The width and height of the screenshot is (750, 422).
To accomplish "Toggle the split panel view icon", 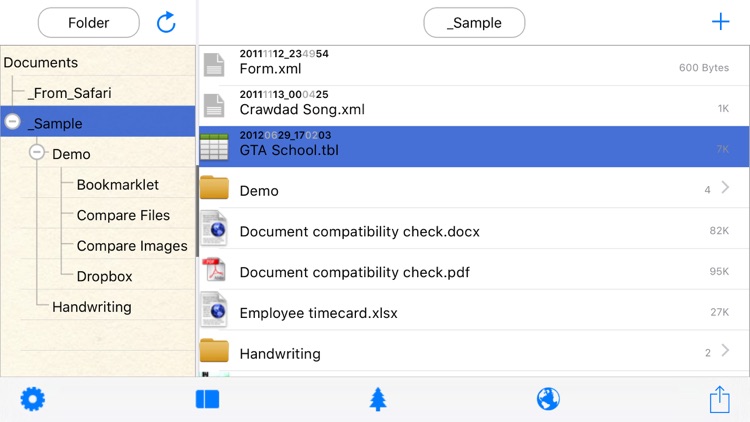I will click(207, 399).
